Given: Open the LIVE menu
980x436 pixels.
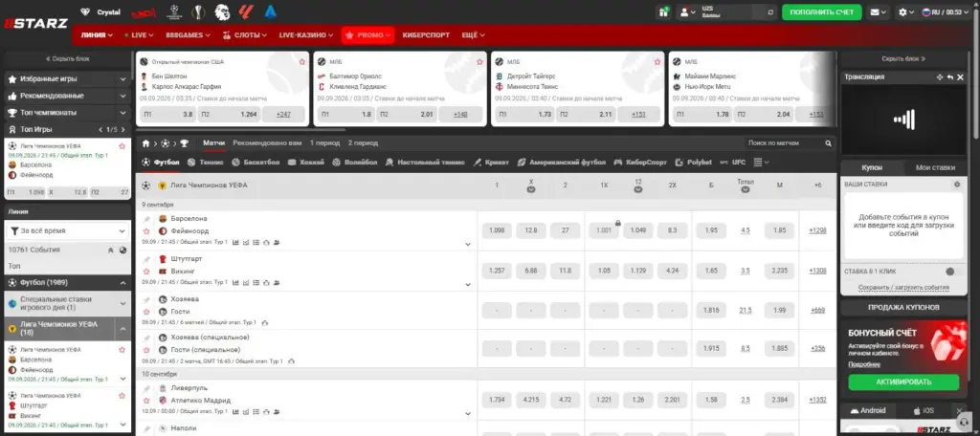Looking at the screenshot, I should pyautogui.click(x=138, y=35).
